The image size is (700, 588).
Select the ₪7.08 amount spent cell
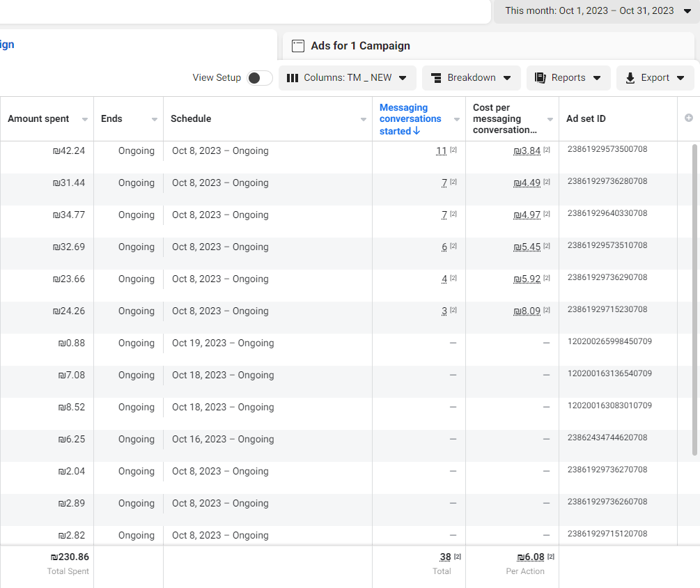click(x=72, y=376)
